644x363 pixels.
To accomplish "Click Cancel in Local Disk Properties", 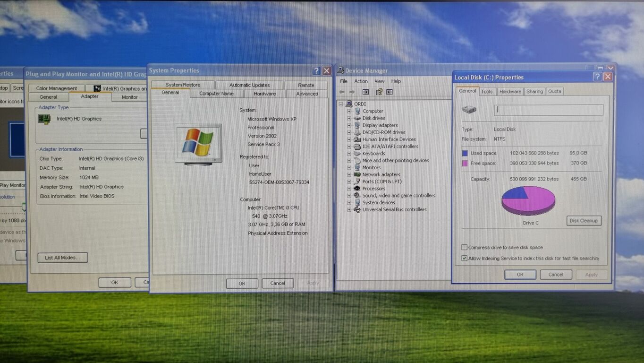I will coord(556,275).
